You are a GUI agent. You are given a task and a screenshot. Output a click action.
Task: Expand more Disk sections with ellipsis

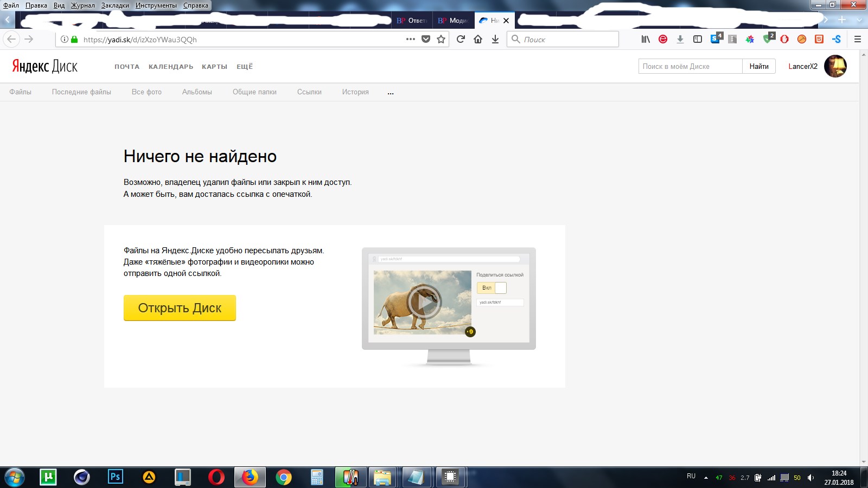[x=391, y=93]
